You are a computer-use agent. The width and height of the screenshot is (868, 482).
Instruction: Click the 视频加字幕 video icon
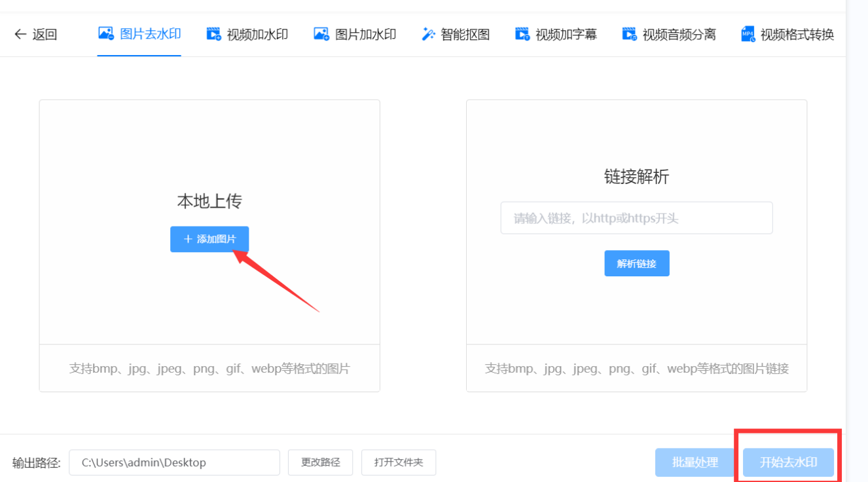pyautogui.click(x=522, y=34)
